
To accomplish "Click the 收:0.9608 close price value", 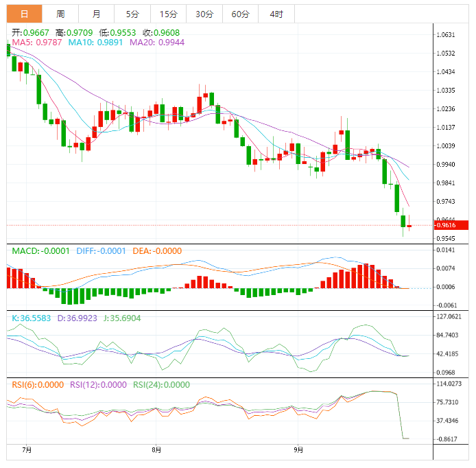I will (x=161, y=32).
